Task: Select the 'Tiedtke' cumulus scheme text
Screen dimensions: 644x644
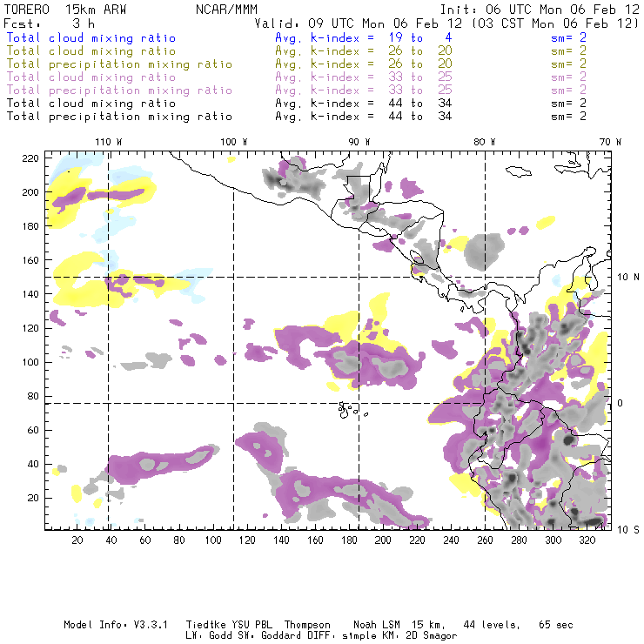Action: [x=205, y=625]
